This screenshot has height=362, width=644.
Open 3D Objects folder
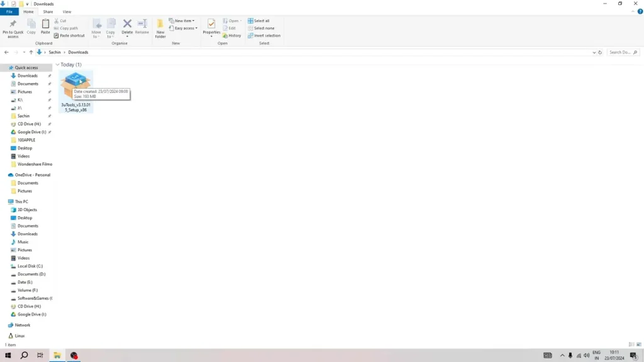click(x=27, y=210)
